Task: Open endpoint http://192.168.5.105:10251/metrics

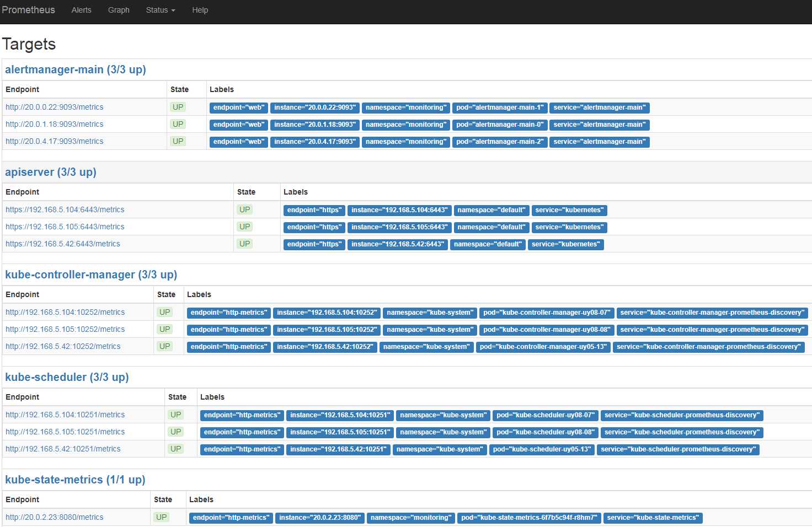Action: coord(65,432)
